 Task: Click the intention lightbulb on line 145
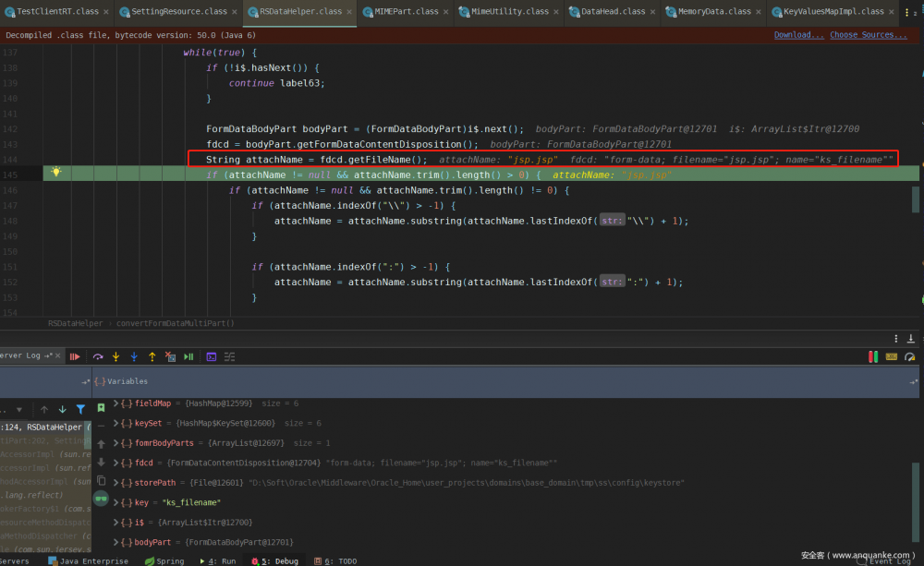[x=55, y=173]
